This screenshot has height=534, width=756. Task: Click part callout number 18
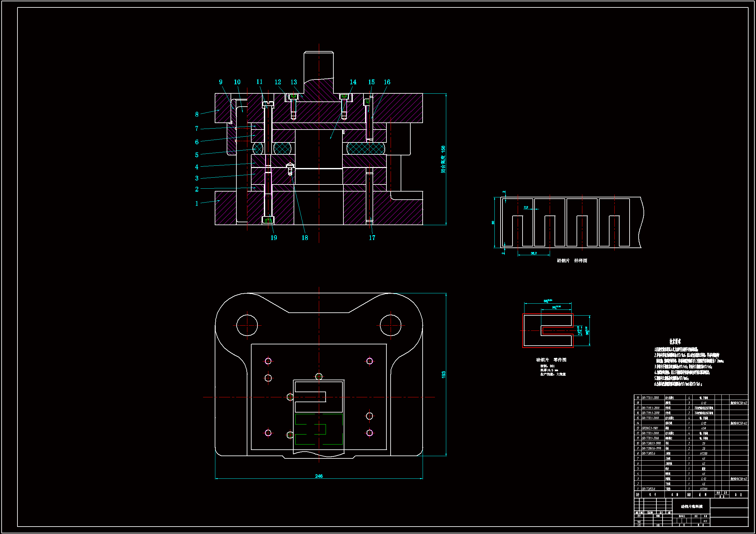(305, 238)
